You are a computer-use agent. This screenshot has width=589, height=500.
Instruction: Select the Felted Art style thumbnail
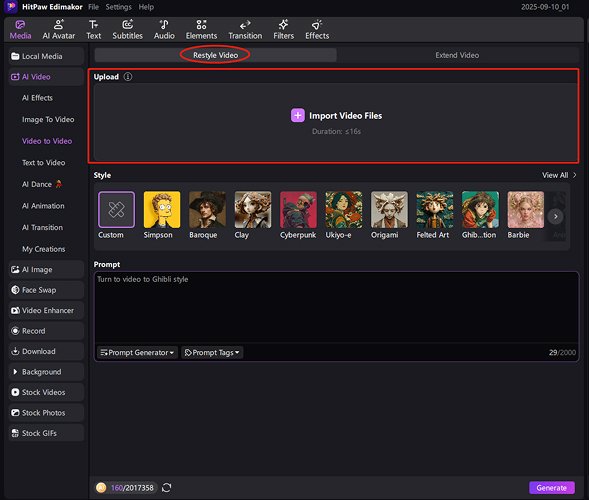pyautogui.click(x=435, y=210)
